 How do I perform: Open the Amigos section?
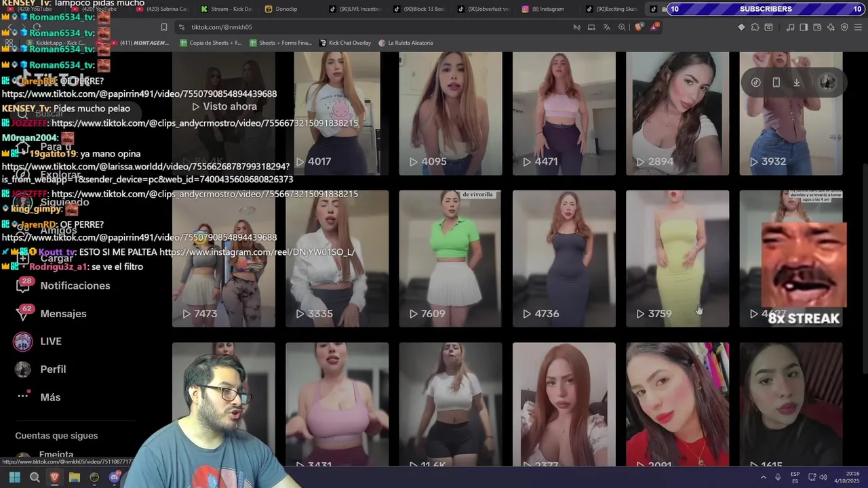pos(46,230)
